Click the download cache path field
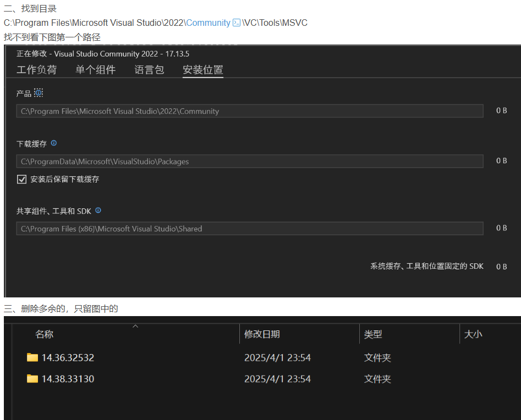Viewport: 521px width, 420px height. click(x=250, y=162)
